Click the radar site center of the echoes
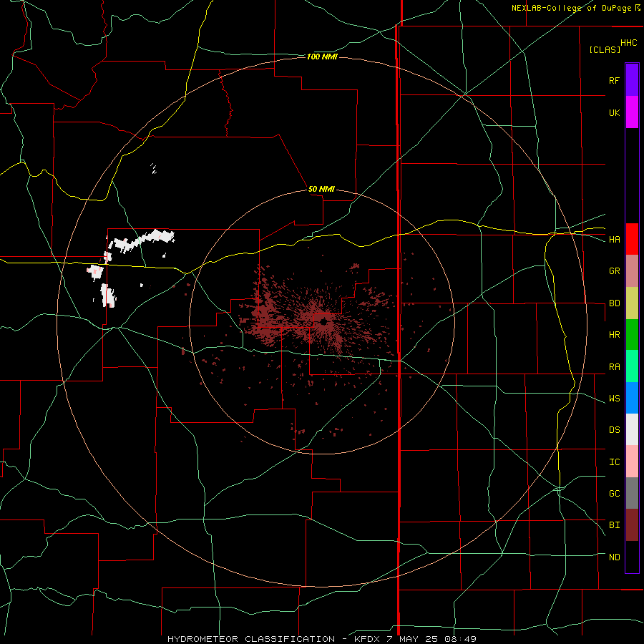Screen dimensions: 644x644 coord(323,323)
